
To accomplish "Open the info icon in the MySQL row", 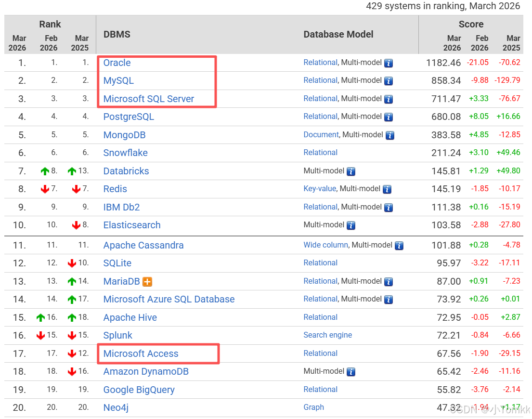I will (389, 81).
